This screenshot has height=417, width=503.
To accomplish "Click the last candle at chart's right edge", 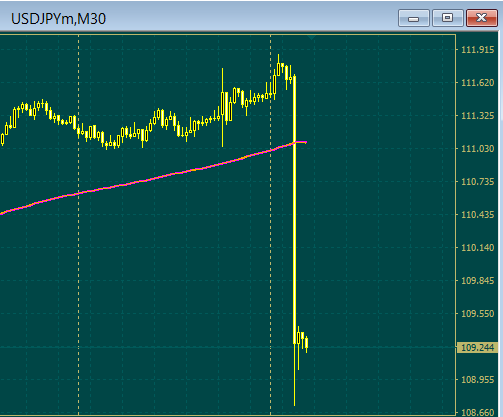I will tap(306, 344).
